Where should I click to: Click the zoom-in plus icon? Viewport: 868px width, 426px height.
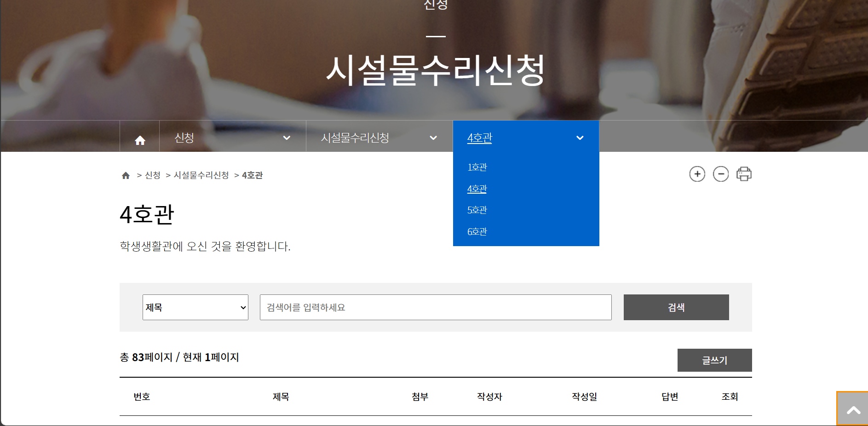pos(697,174)
